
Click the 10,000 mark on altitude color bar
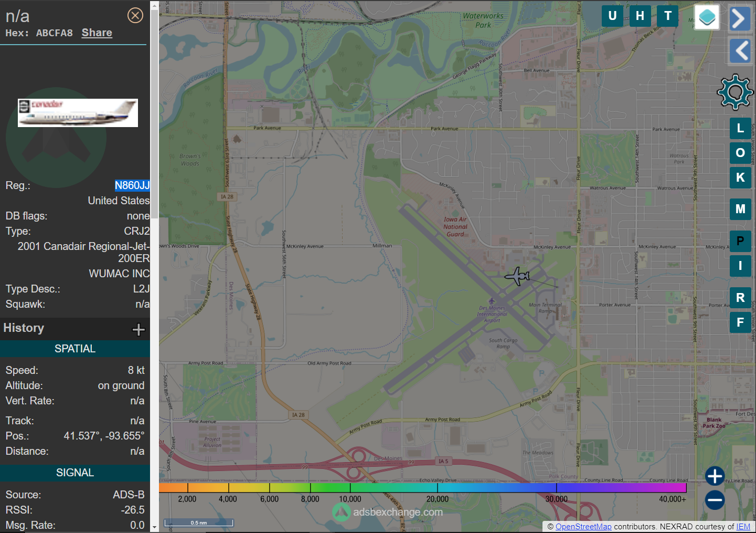point(350,499)
